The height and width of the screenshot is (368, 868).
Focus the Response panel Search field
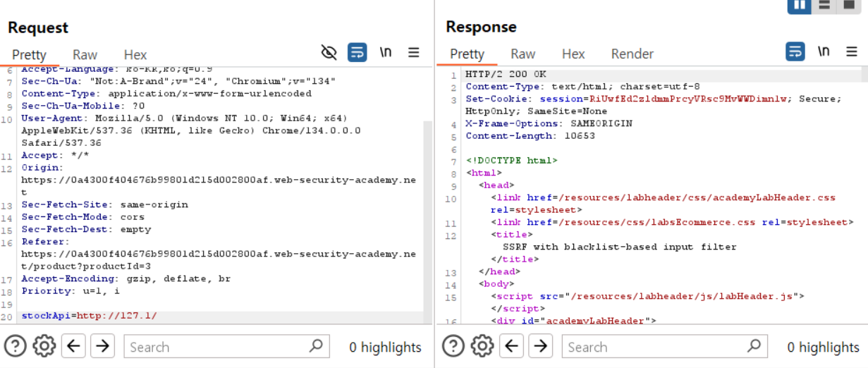pyautogui.click(x=664, y=346)
